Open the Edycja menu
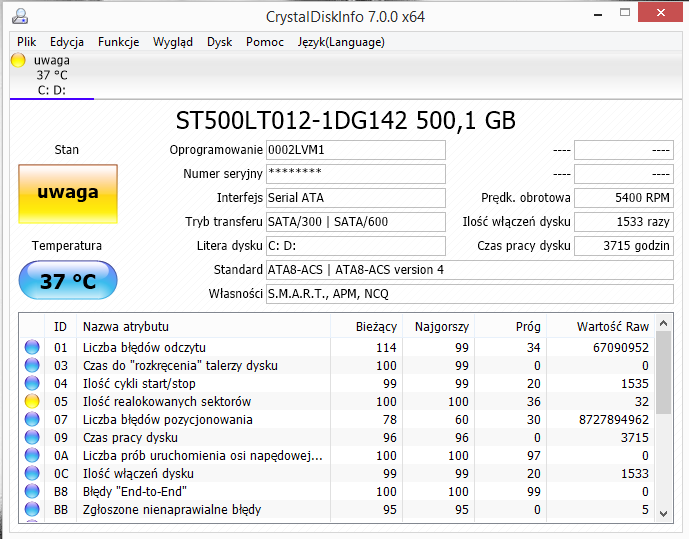 [x=67, y=42]
